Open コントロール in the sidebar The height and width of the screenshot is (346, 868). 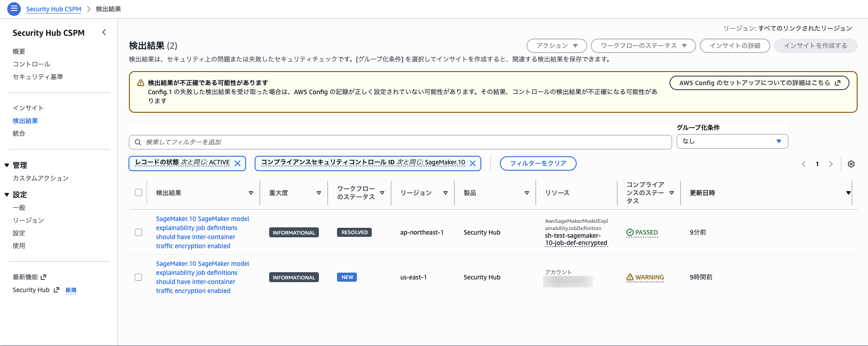[32, 64]
